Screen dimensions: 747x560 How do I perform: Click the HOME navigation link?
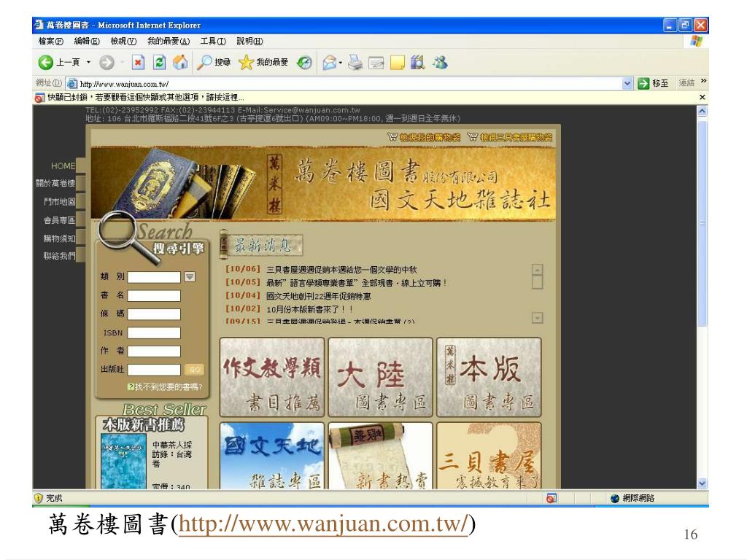pos(63,166)
